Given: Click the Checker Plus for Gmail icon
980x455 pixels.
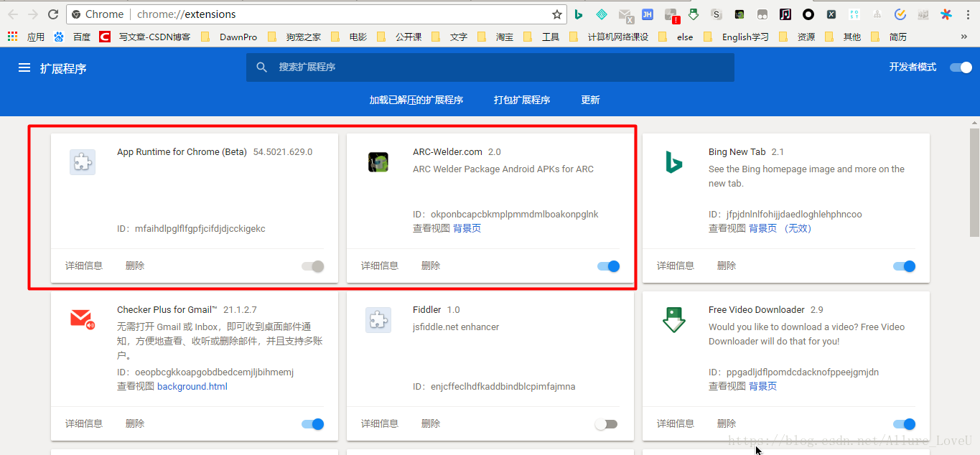Looking at the screenshot, I should 83,319.
